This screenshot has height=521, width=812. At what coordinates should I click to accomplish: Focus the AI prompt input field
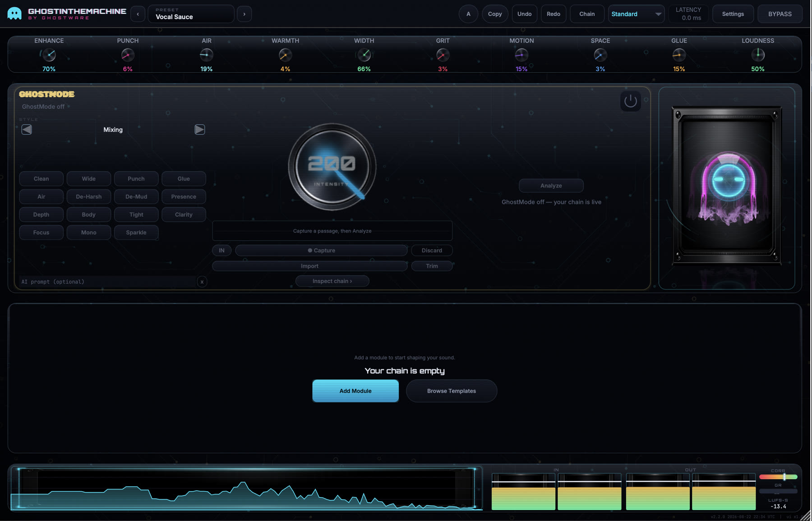click(x=107, y=282)
